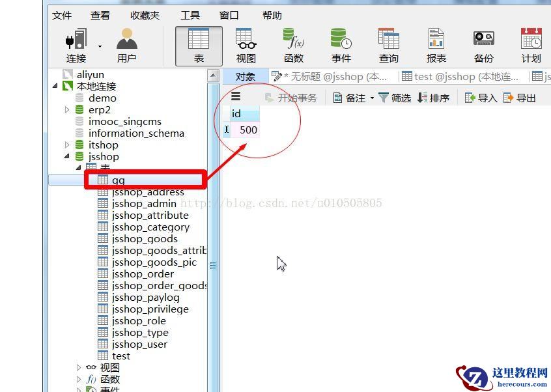Click the 备份 (Backup) icon

483,44
